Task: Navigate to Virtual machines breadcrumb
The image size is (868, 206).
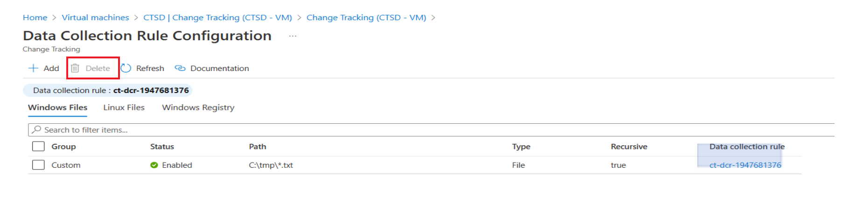Action: coord(95,17)
